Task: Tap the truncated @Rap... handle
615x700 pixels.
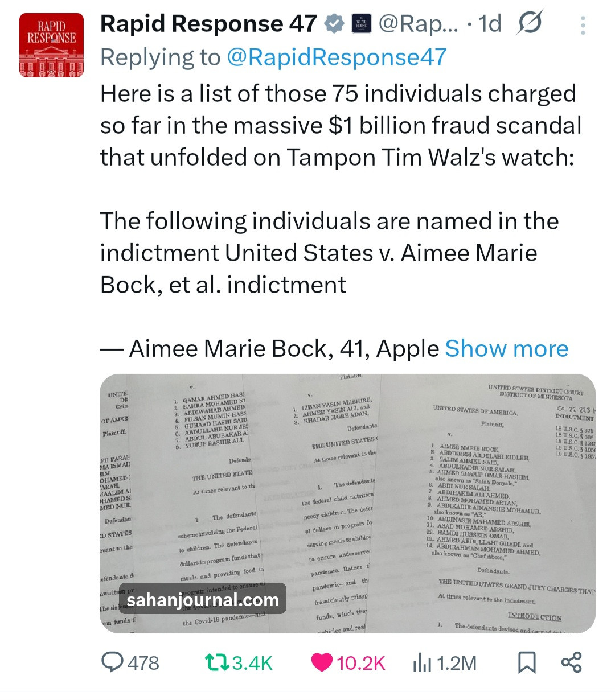Action: (x=418, y=24)
